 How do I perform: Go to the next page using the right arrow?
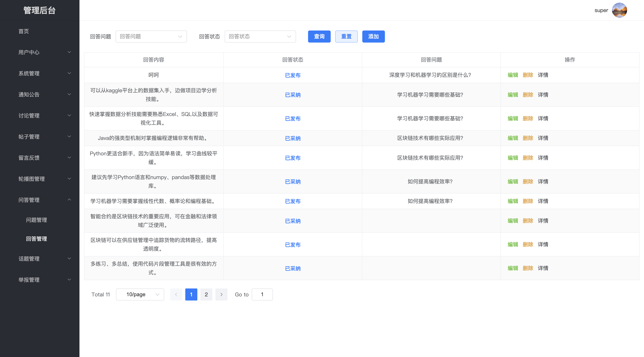coord(221,294)
